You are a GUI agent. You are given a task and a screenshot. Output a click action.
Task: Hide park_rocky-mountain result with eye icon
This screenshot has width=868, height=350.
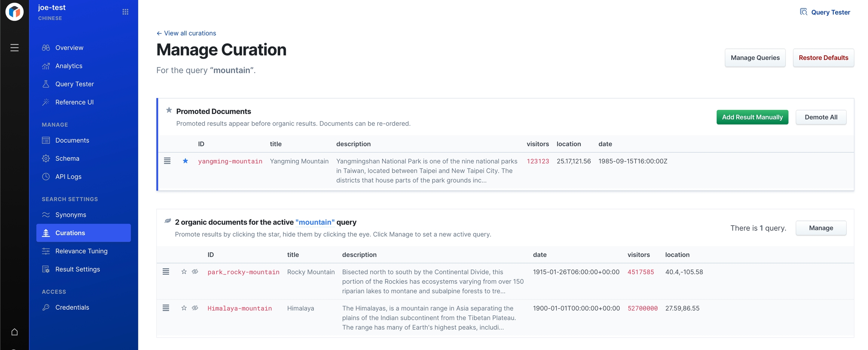[195, 272]
